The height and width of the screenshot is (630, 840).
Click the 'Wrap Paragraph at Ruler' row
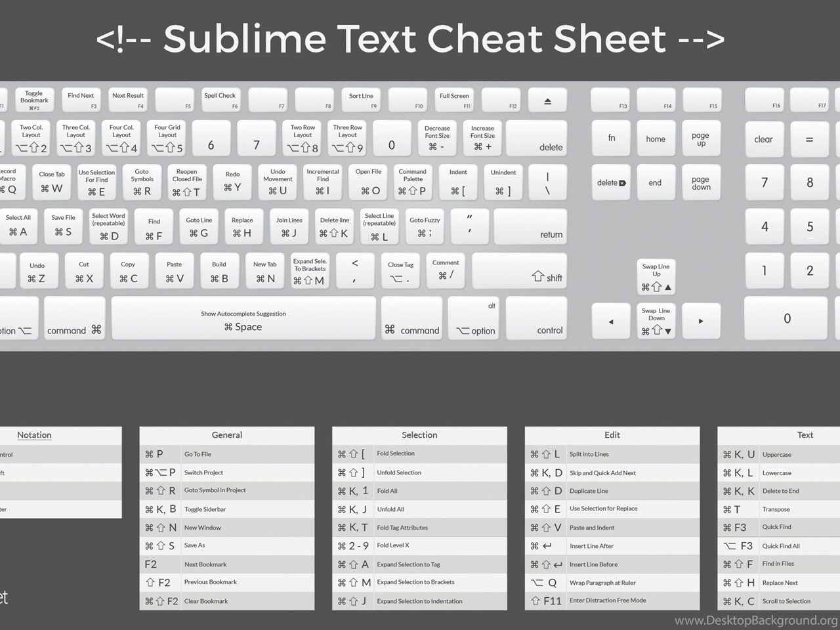point(612,583)
